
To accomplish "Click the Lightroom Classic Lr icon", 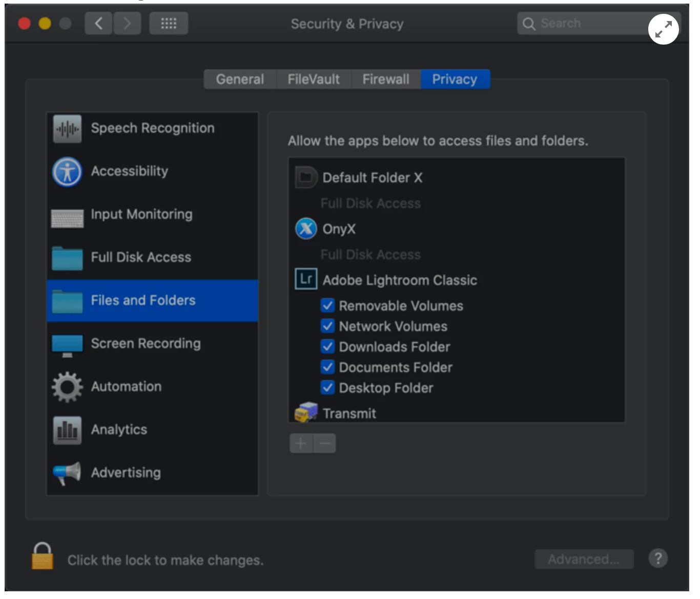I will [306, 279].
